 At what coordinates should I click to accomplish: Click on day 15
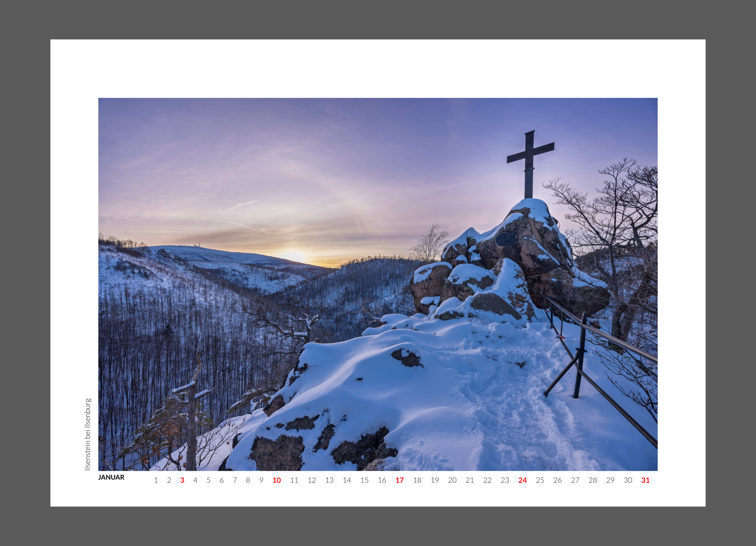[x=364, y=480]
